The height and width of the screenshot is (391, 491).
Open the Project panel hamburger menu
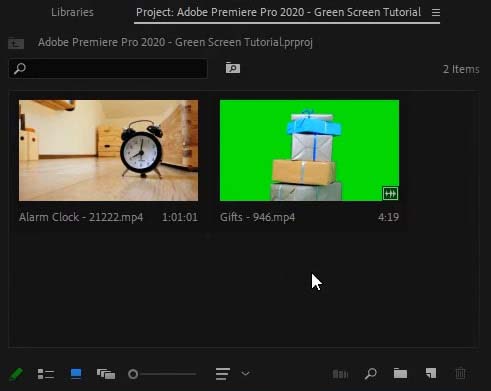point(436,13)
